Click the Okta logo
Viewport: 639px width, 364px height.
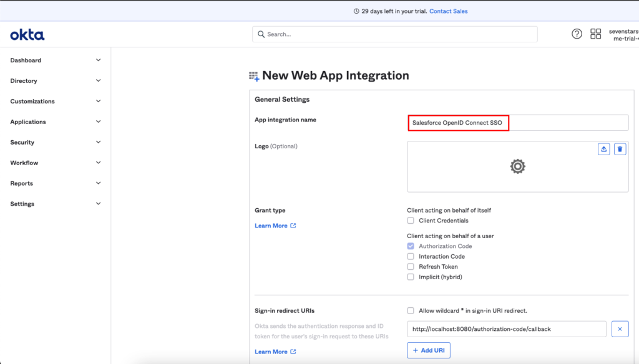(x=27, y=35)
